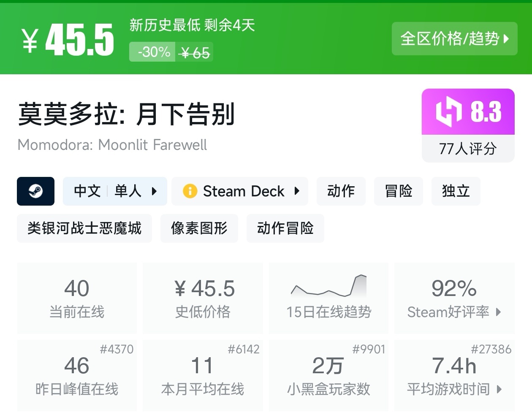Viewport: 532px width, 418px height.
Task: View the 77人评分 rating count
Action: (468, 149)
